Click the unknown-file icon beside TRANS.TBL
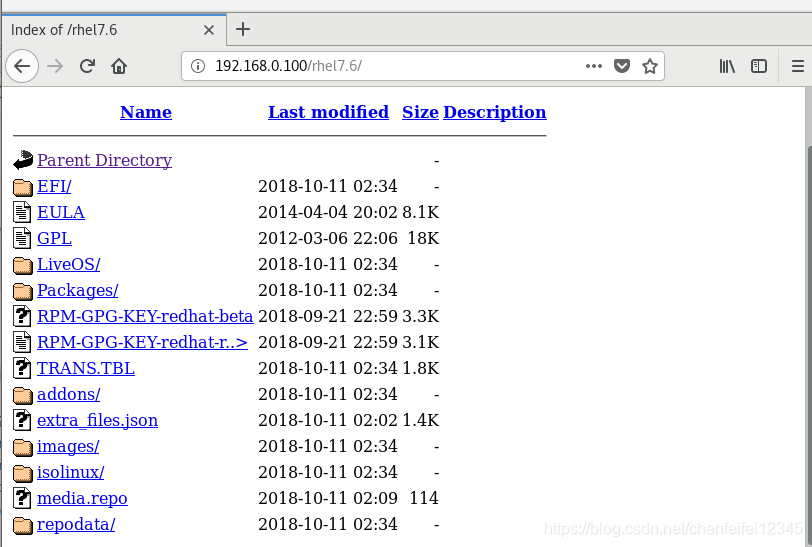Image resolution: width=812 pixels, height=547 pixels. click(22, 368)
